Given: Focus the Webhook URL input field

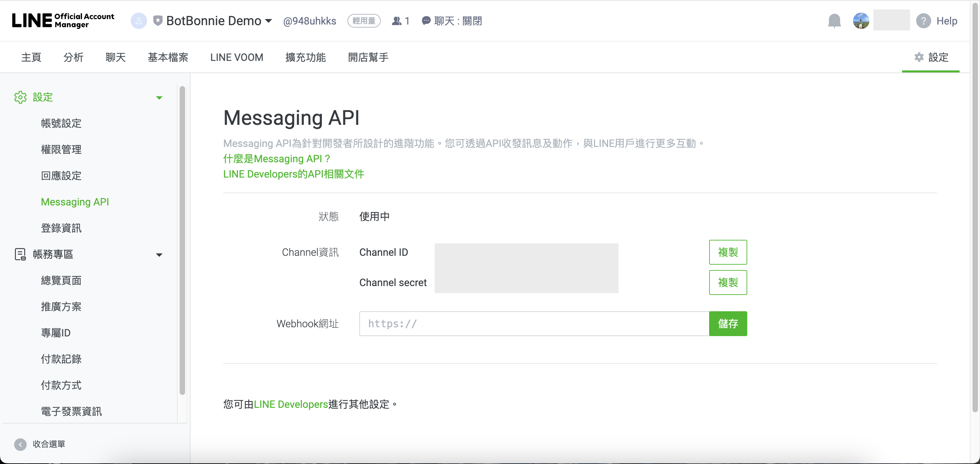Looking at the screenshot, I should [533, 324].
